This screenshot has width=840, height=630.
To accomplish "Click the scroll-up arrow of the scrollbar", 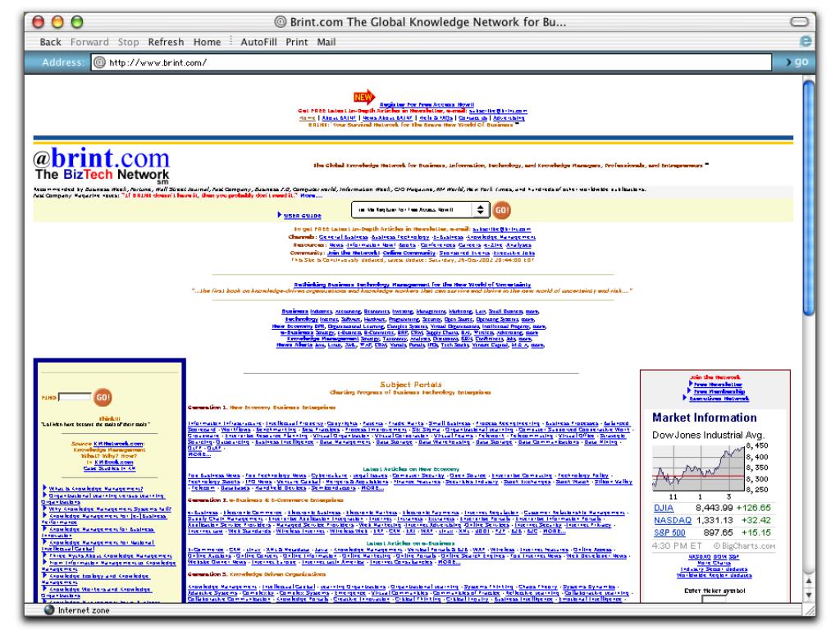I will coord(808,581).
